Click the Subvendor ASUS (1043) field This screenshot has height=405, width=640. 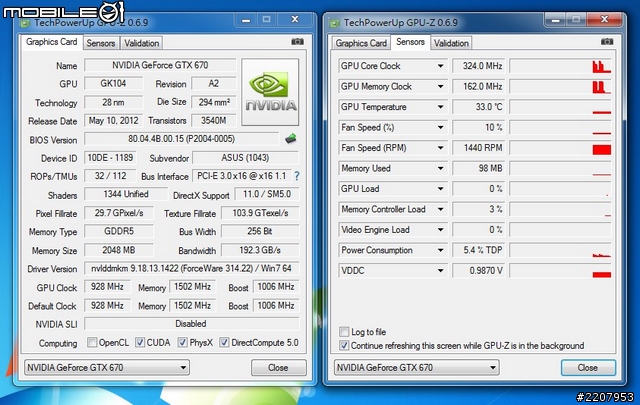pyautogui.click(x=245, y=158)
